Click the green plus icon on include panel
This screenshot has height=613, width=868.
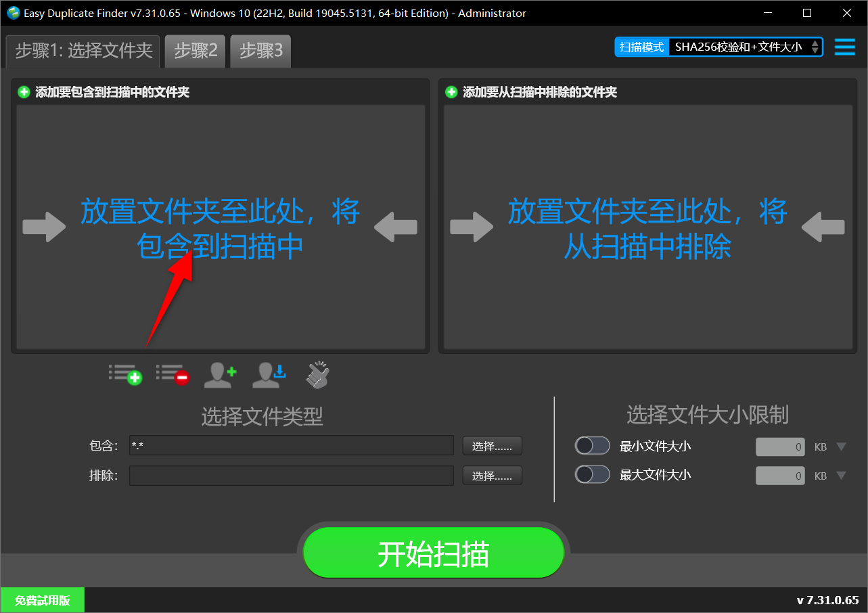(22, 91)
